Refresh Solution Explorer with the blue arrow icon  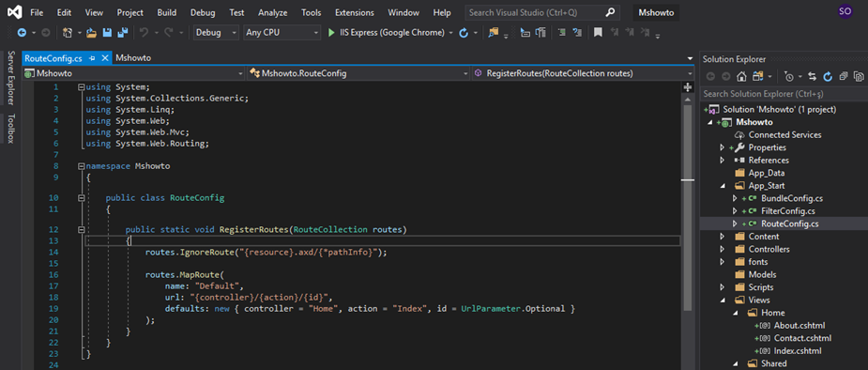pyautogui.click(x=829, y=76)
